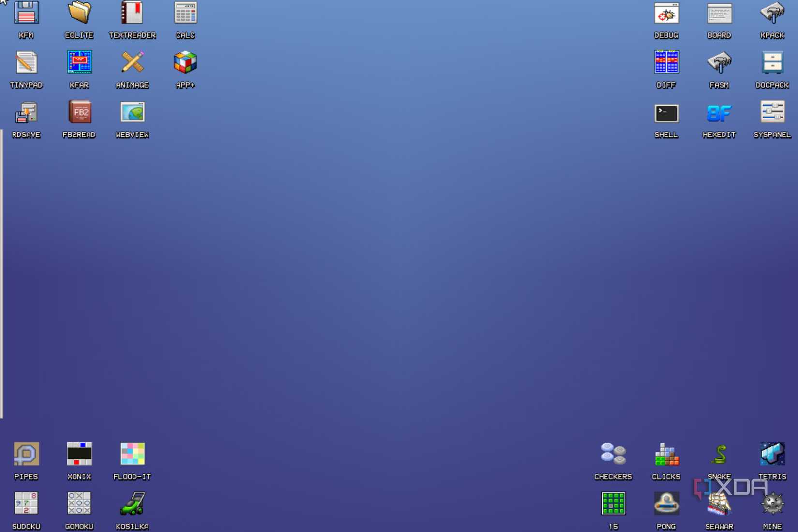This screenshot has width=798, height=532.
Task: Launch the FASM assembler icon
Action: click(719, 62)
